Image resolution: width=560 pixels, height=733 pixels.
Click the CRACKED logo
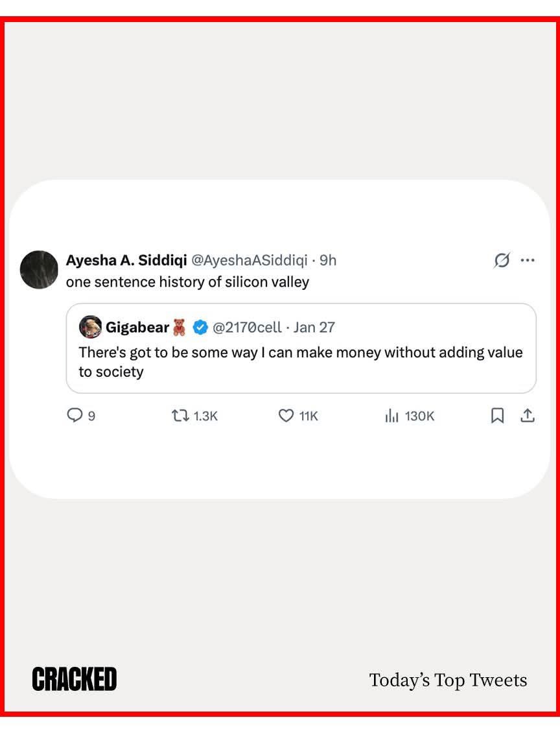point(74,679)
